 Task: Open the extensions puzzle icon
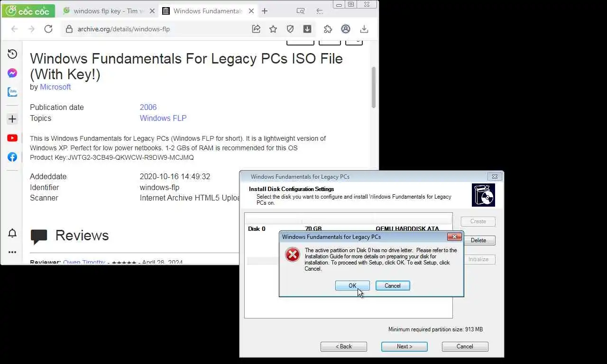328,29
